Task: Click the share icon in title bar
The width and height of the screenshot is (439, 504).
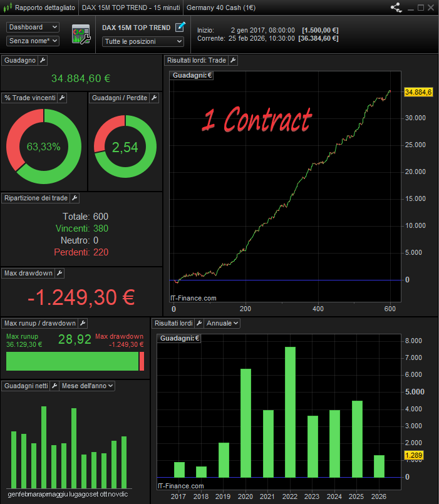Action: click(x=396, y=8)
